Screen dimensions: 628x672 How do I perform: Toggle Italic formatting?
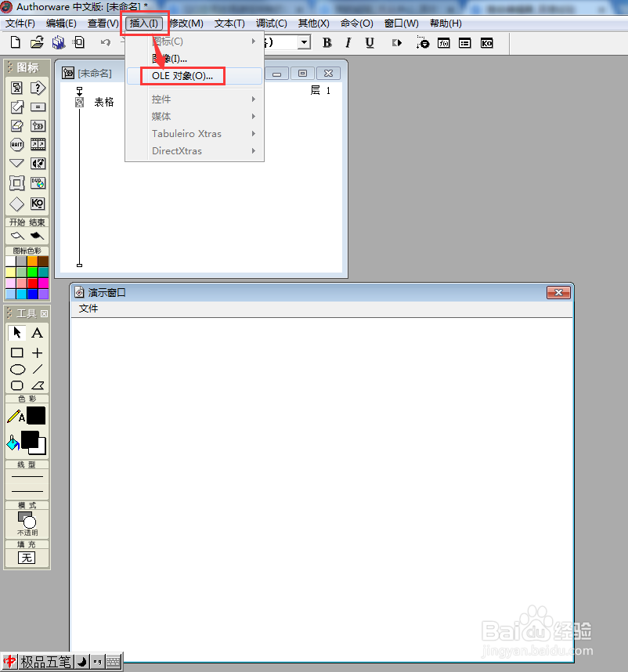[348, 42]
